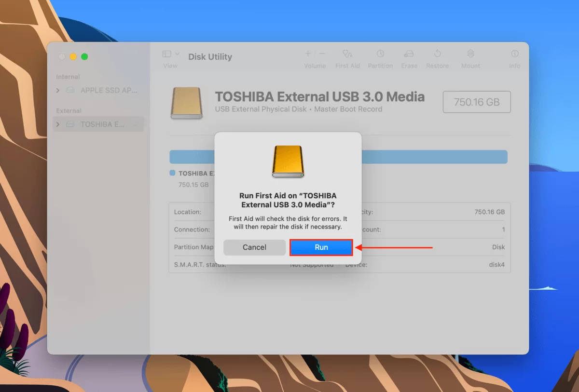
Task: Click Run to start First Aid
Action: click(321, 247)
